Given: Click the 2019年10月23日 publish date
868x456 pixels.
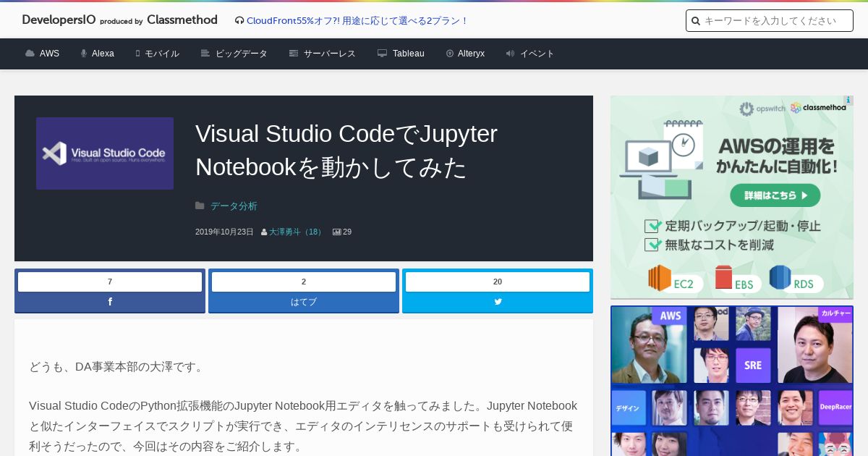Looking at the screenshot, I should (x=224, y=232).
